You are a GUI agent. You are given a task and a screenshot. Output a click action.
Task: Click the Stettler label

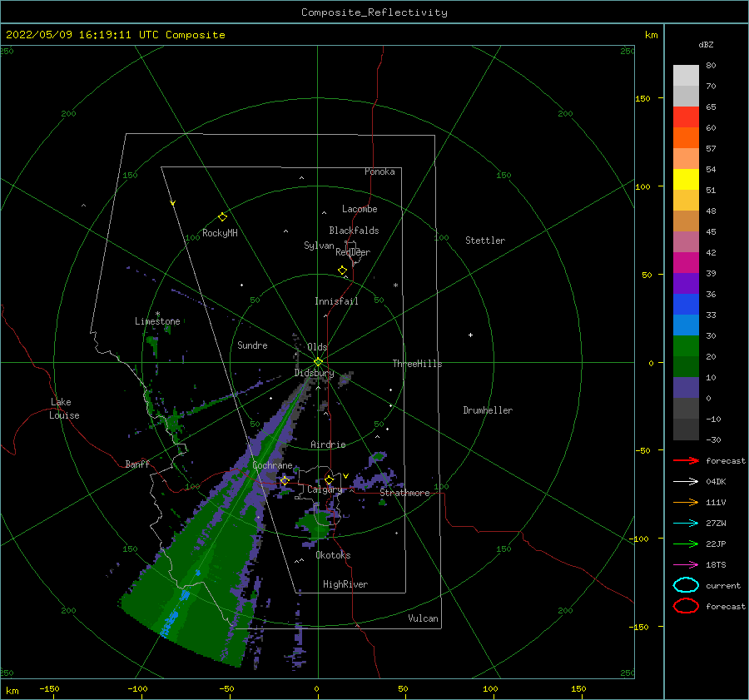coord(485,241)
